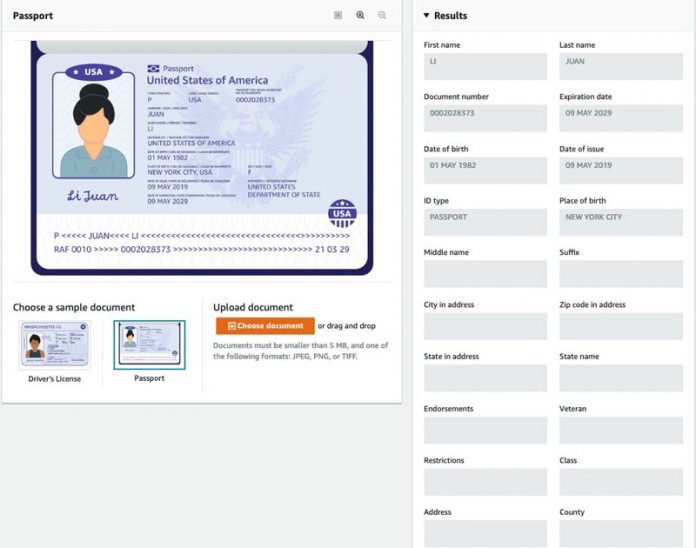Click the Driver's License caption
696x548 pixels.
click(55, 379)
